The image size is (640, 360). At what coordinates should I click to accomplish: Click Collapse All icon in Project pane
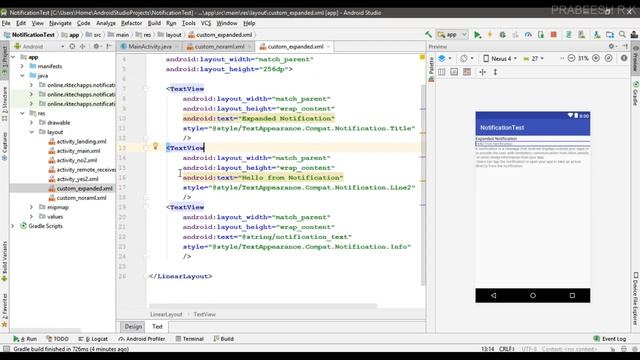pyautogui.click(x=82, y=47)
